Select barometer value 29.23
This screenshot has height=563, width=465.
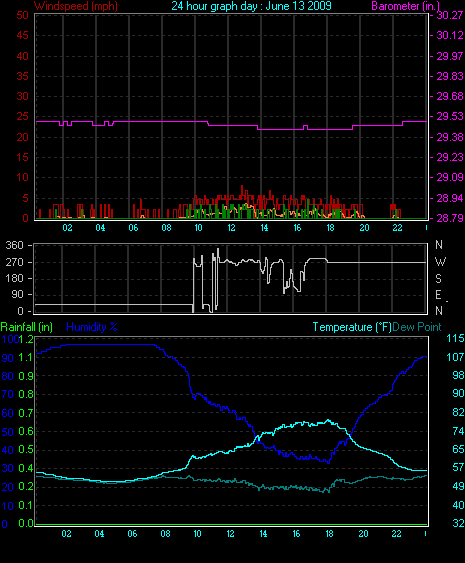pos(449,157)
